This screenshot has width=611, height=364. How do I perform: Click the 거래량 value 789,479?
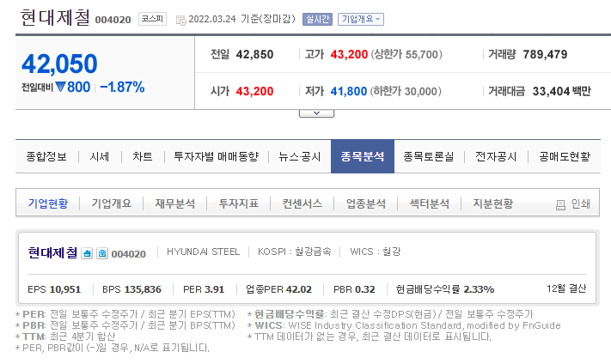545,54
